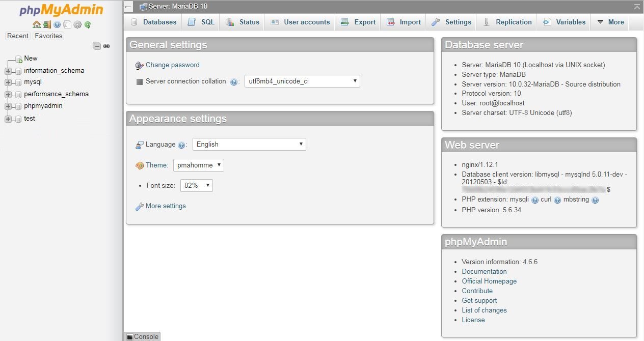The width and height of the screenshot is (644, 341).
Task: Collapse all tree nodes with the minus icon
Action: [97, 46]
